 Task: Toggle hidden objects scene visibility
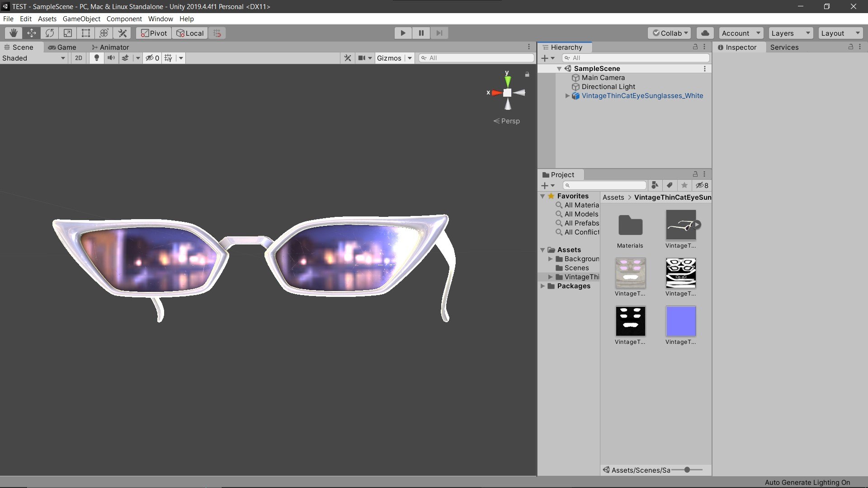[x=152, y=58]
